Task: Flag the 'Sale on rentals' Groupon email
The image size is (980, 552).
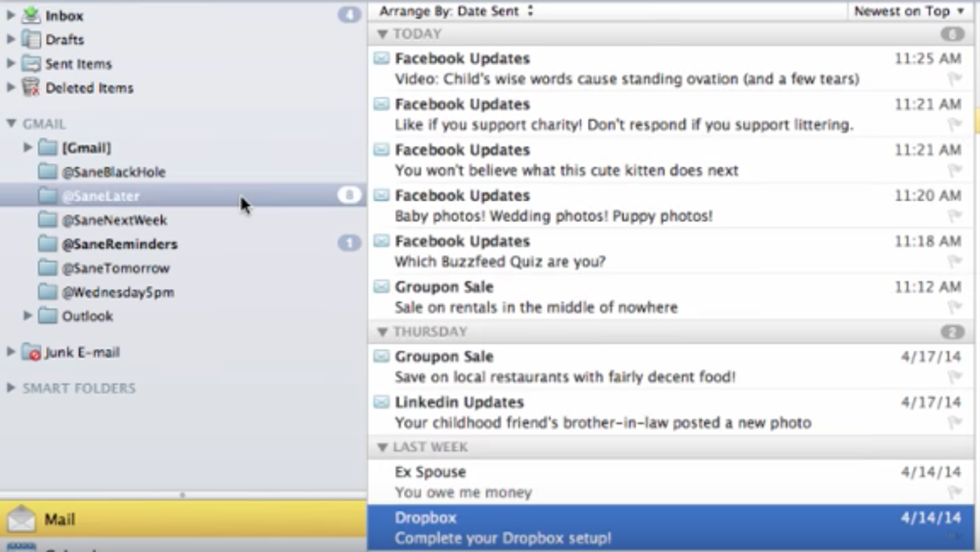Action: click(x=955, y=307)
